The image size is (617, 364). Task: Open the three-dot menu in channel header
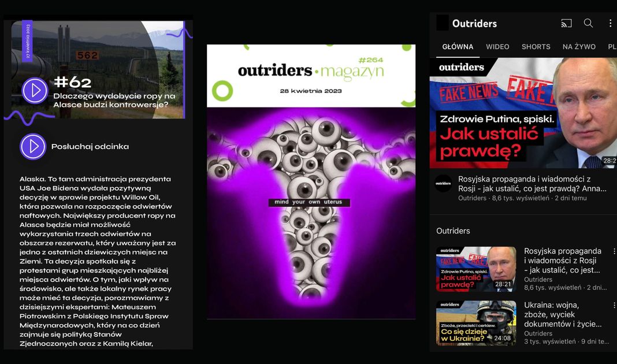[610, 24]
